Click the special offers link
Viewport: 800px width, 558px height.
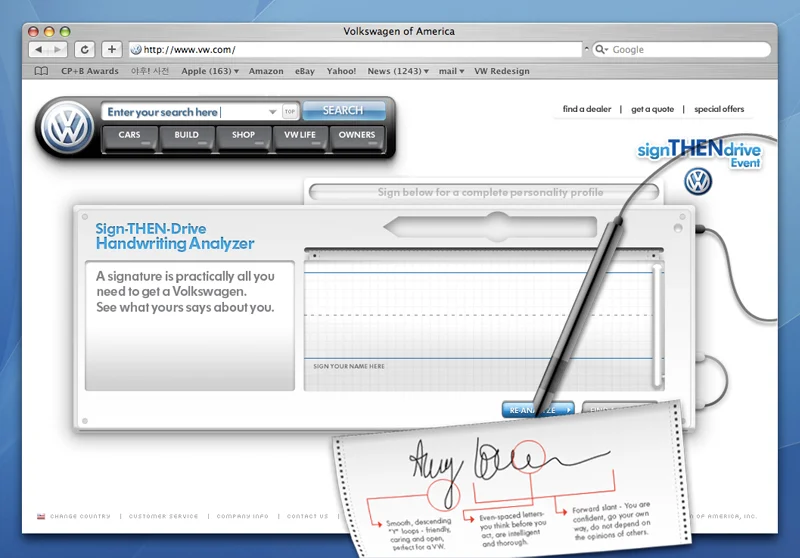(x=719, y=109)
